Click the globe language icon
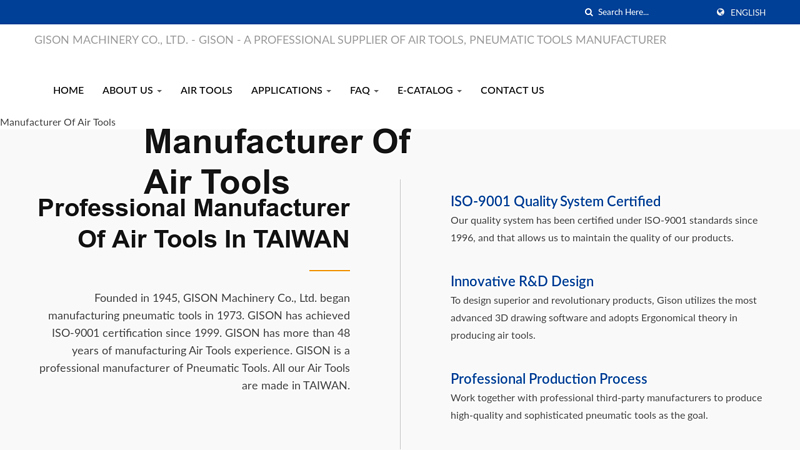 [x=720, y=12]
